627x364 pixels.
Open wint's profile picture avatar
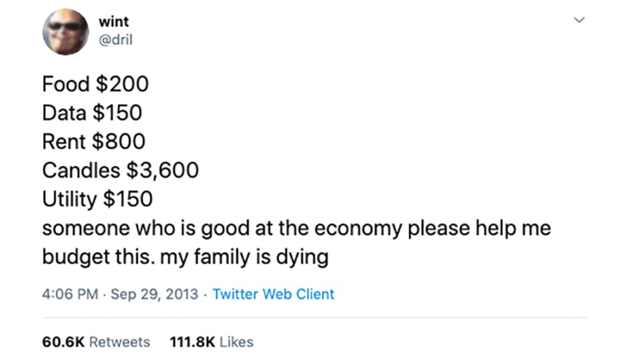(x=65, y=31)
